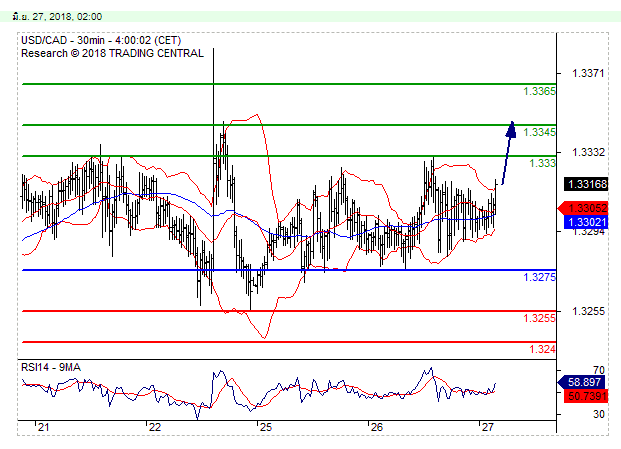Click the RSI axis level 30
The width and height of the screenshot is (621, 449).
[x=599, y=414]
